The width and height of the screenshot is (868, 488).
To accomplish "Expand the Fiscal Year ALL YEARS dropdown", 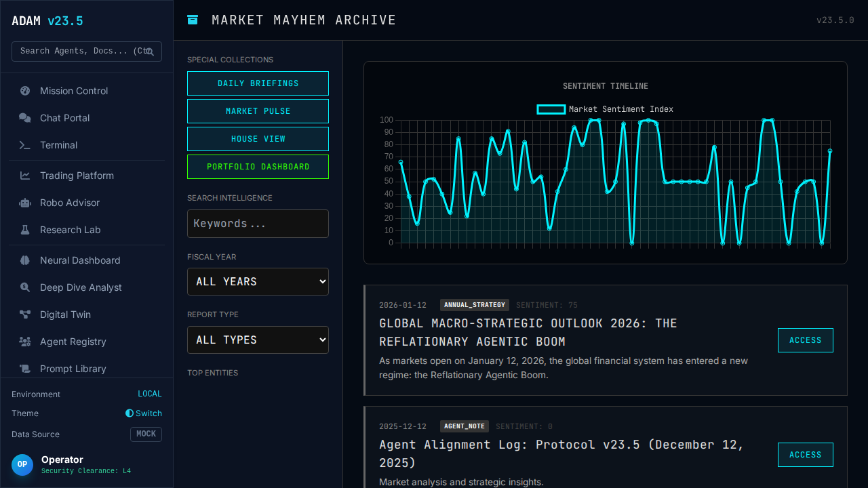I will pyautogui.click(x=258, y=281).
